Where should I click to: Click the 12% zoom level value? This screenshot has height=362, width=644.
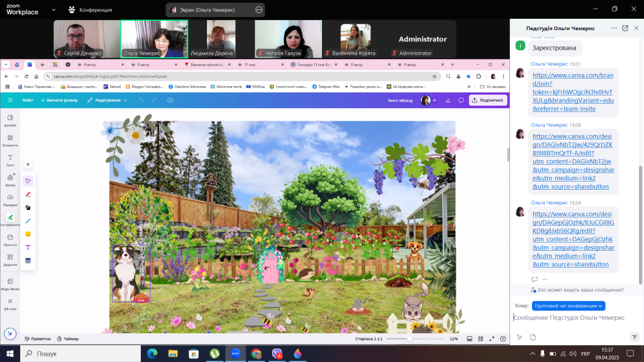[453, 339]
